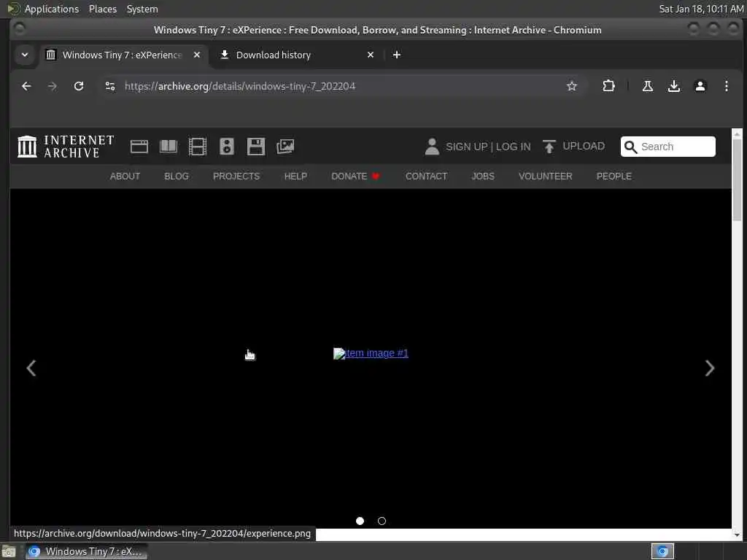Bookmark this page with the star icon
Image resolution: width=747 pixels, height=560 pixels.
click(572, 86)
